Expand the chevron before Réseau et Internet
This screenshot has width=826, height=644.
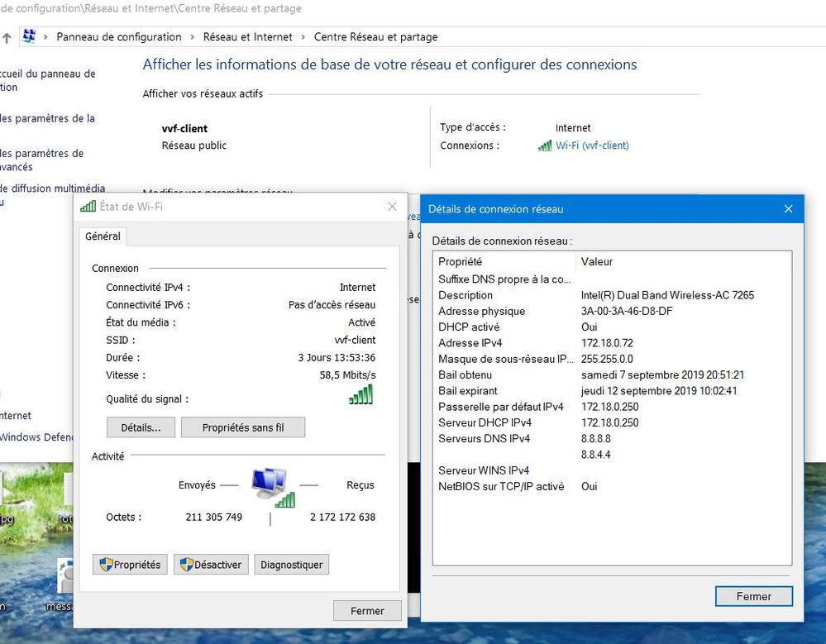tap(193, 37)
